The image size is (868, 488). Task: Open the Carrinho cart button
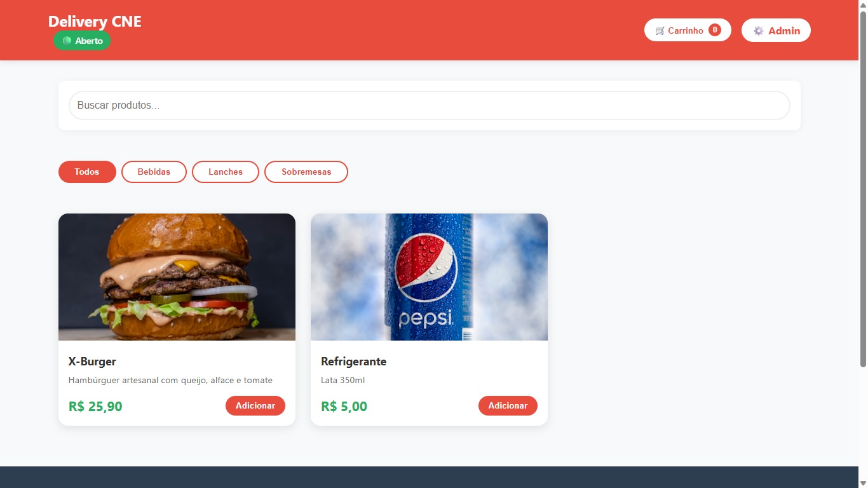point(688,30)
